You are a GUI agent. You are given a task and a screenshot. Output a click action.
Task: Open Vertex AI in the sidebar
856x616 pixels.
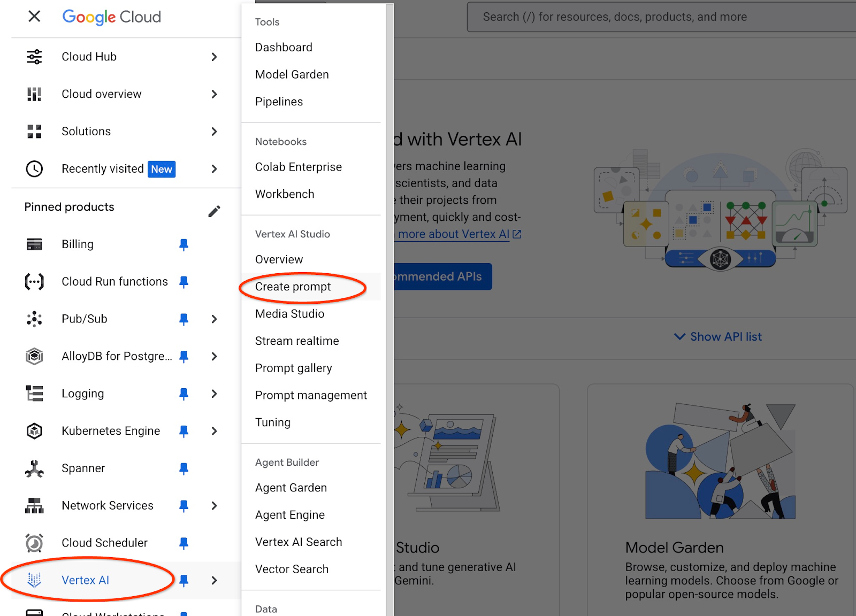tap(85, 580)
